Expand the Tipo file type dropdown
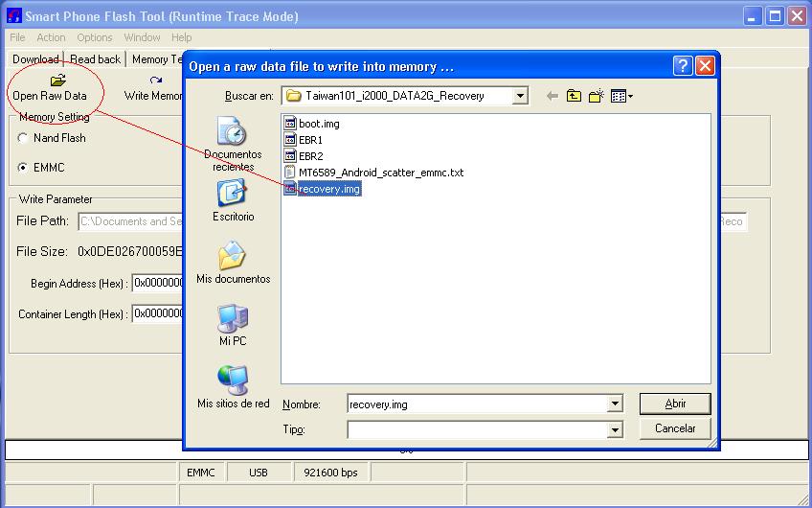This screenshot has width=812, height=508. pos(614,429)
